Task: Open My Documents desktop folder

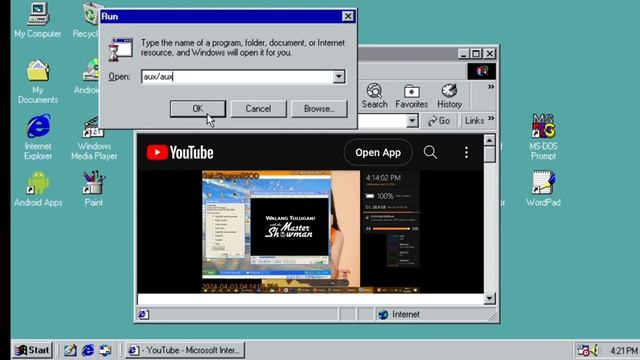Action: pyautogui.click(x=38, y=81)
